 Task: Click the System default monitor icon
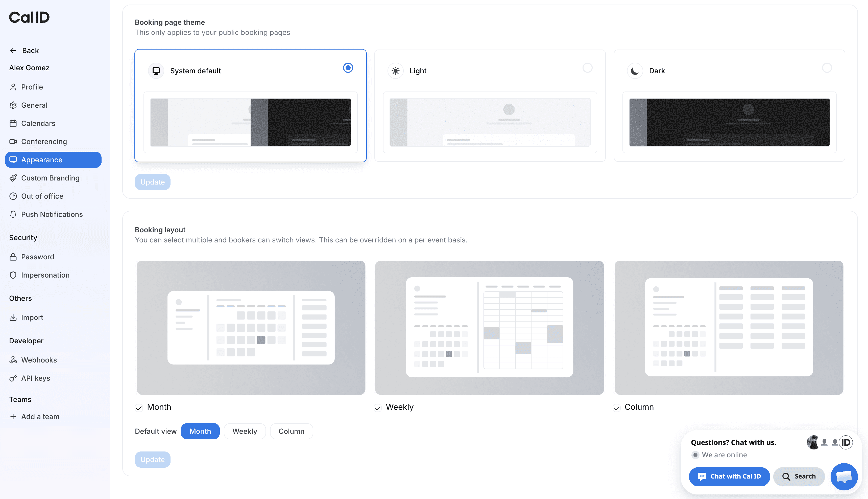point(156,71)
